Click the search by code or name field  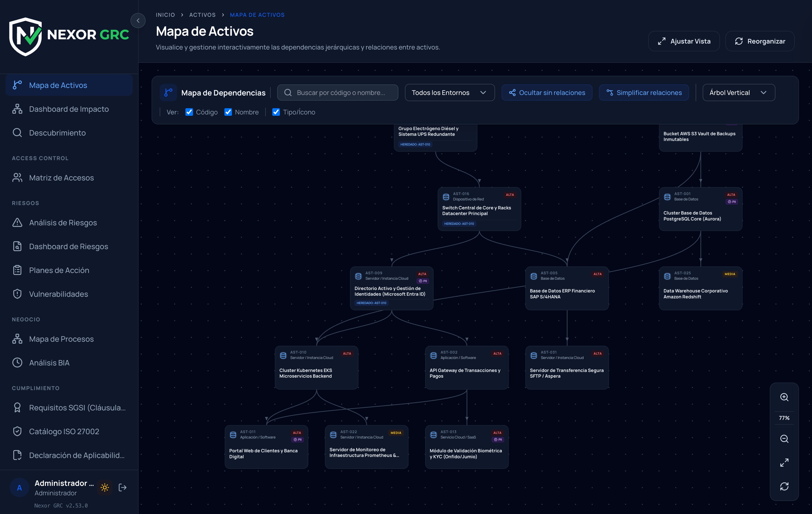[338, 92]
